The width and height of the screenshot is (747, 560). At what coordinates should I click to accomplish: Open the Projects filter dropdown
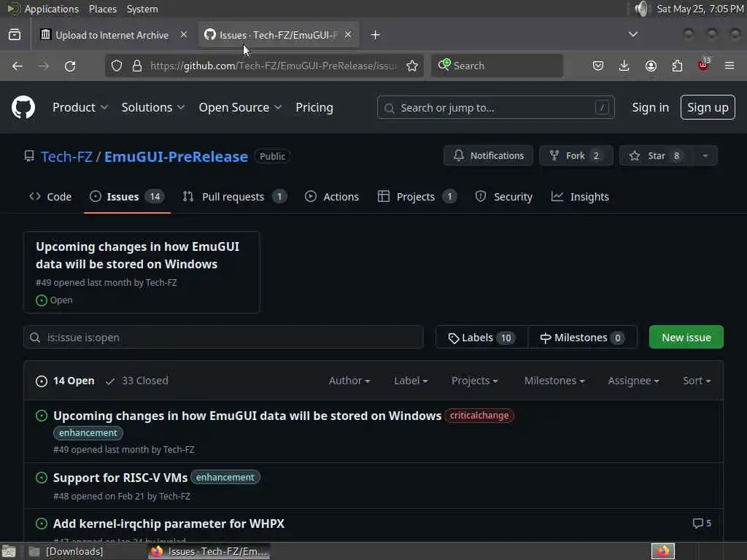click(x=474, y=381)
